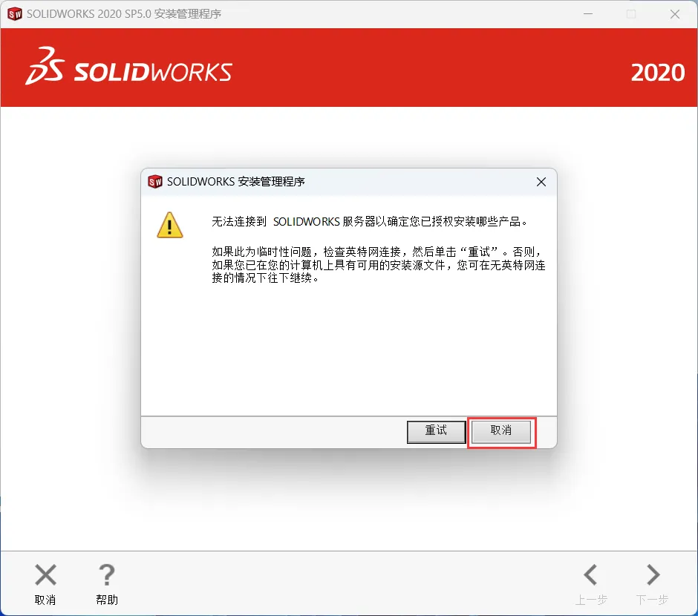Screen dimensions: 698x616
Task: Minimize the installation manager window
Action: [x=588, y=14]
